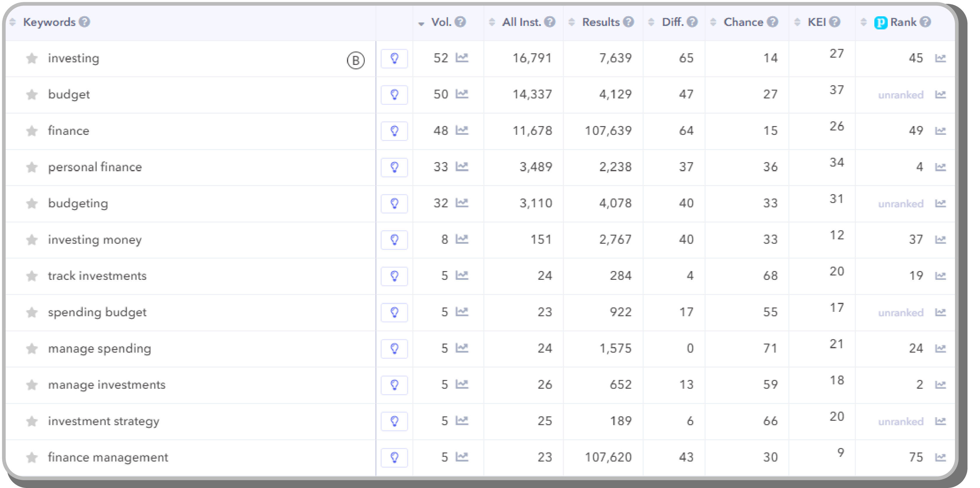Favorite the budget keyword with the star
The width and height of the screenshot is (980, 488).
32,95
